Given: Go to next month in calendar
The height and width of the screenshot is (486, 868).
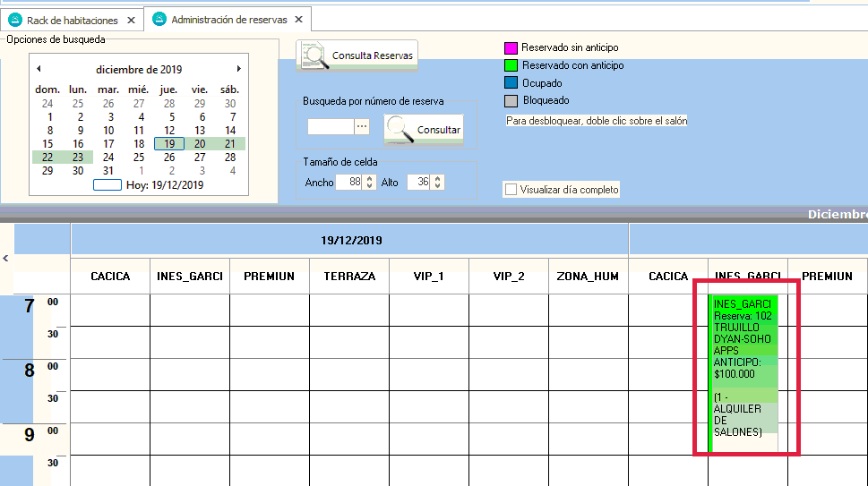Looking at the screenshot, I should (238, 69).
